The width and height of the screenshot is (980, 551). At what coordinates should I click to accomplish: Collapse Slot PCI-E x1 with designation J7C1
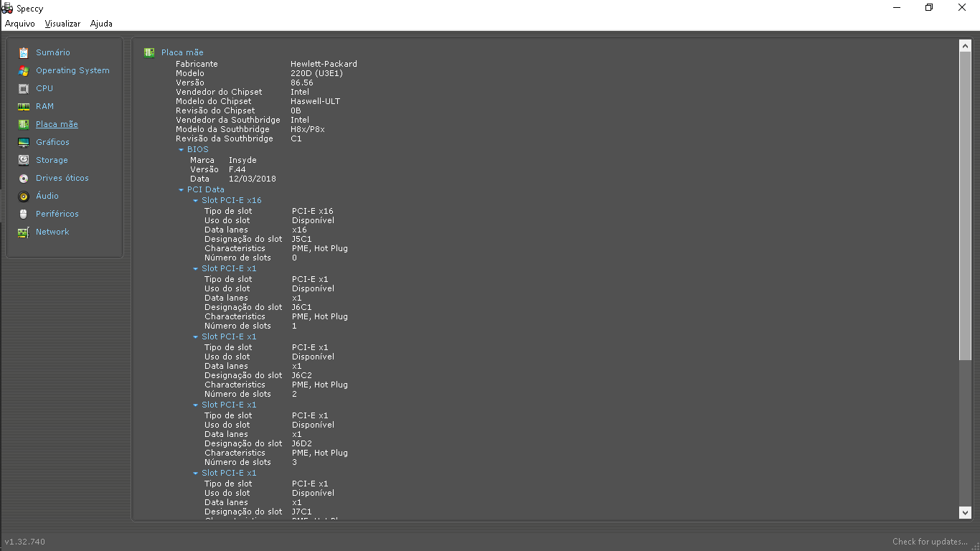[195, 474]
